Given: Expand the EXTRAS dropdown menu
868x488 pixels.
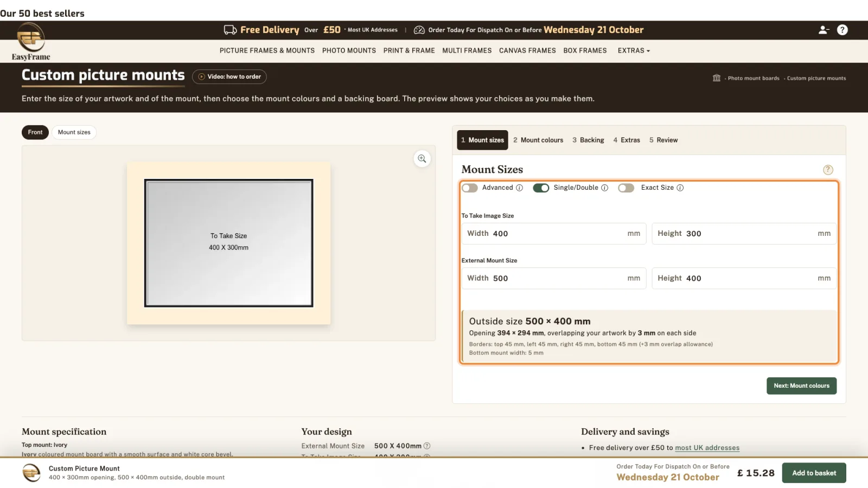Looking at the screenshot, I should point(634,50).
